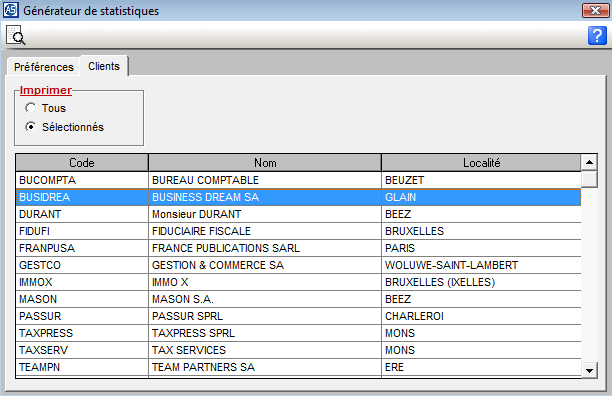Screen dimensions: 612x396
Task: Click the GESTION & COMMERCE SA name cell
Action: pos(265,265)
